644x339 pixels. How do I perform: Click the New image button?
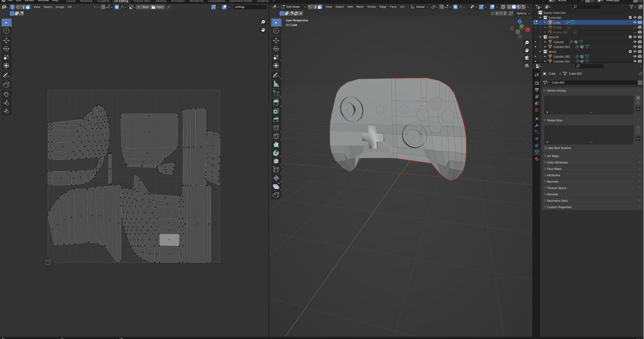click(143, 7)
